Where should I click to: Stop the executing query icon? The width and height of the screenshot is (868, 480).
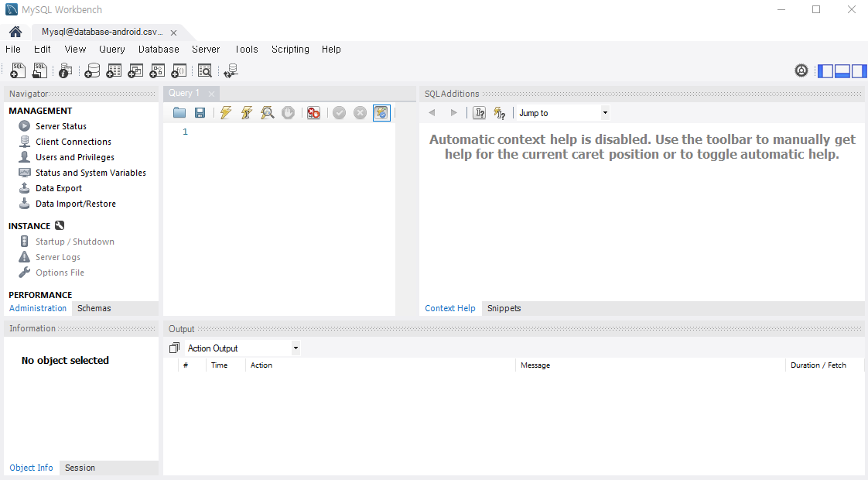(x=288, y=112)
